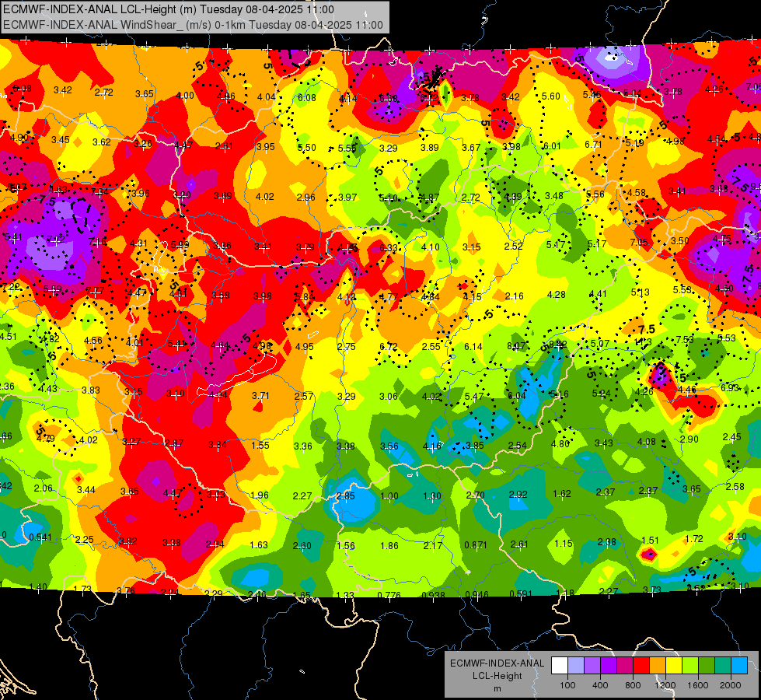Click the wind shear value 3.67
Viewport: 761px width, 700px height.
click(471, 147)
